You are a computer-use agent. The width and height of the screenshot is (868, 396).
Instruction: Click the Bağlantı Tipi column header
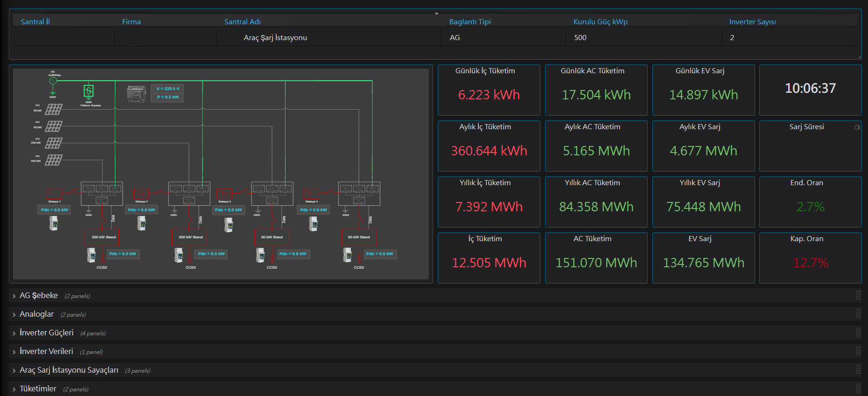point(469,22)
